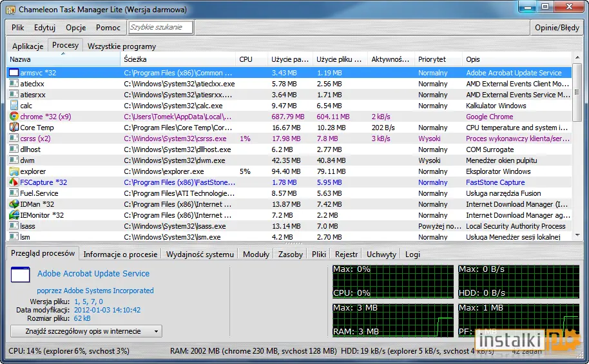589x364 pixels.
Task: Click the armsvc process icon
Action: [14, 73]
